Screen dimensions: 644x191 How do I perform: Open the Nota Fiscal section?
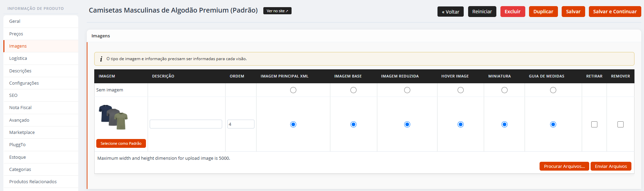pos(41,107)
